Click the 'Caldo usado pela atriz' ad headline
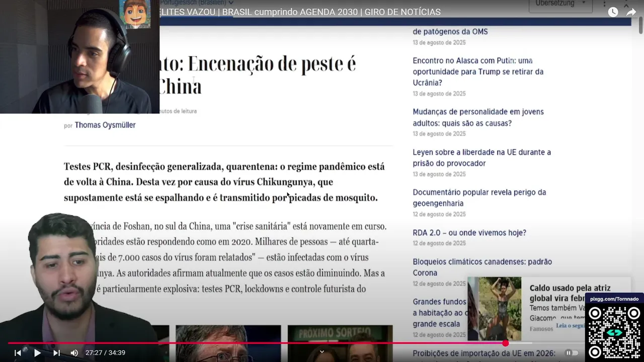644x362 pixels. [570, 293]
